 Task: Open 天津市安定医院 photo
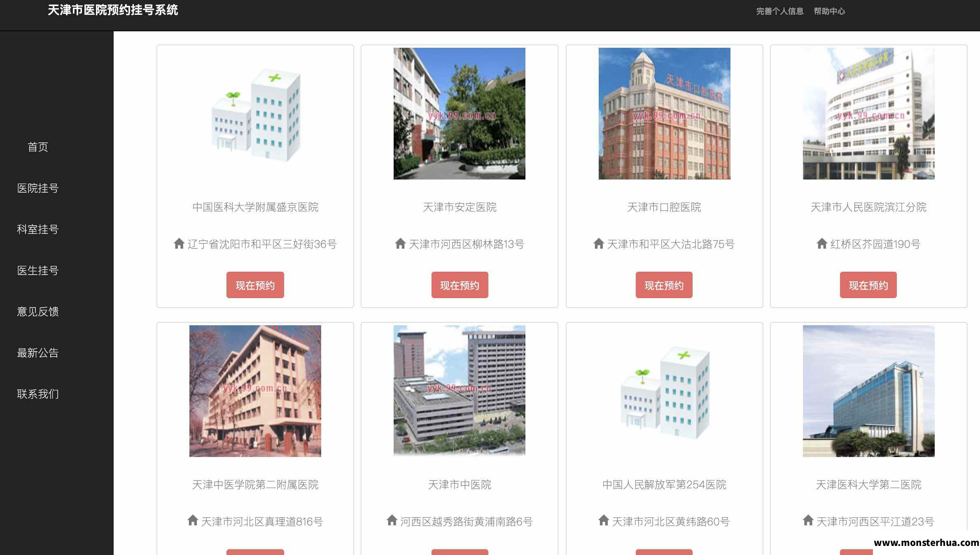tap(460, 114)
